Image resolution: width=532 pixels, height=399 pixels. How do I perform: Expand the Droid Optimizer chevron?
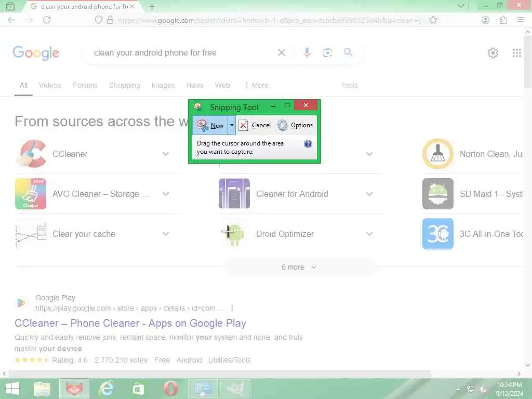[x=369, y=234]
